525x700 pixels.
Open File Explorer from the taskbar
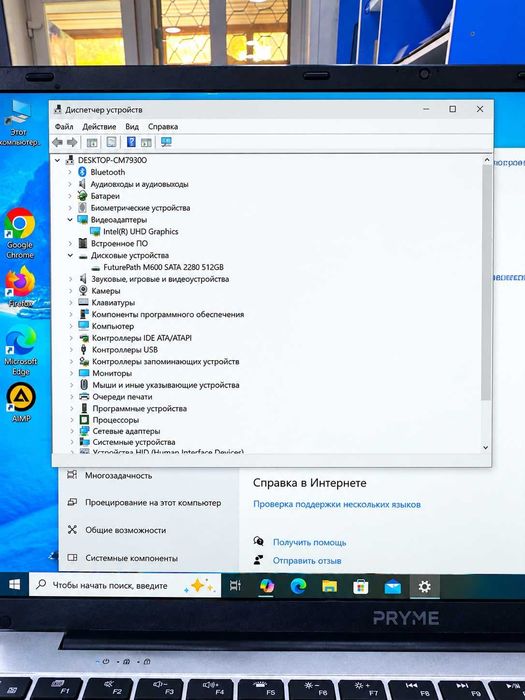pyautogui.click(x=329, y=586)
